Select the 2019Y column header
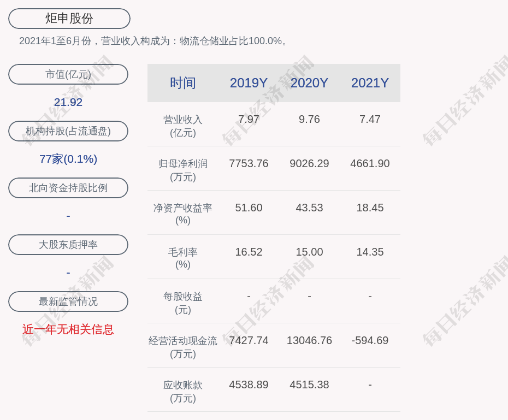Viewport: 508px width, 420px height. tap(249, 83)
